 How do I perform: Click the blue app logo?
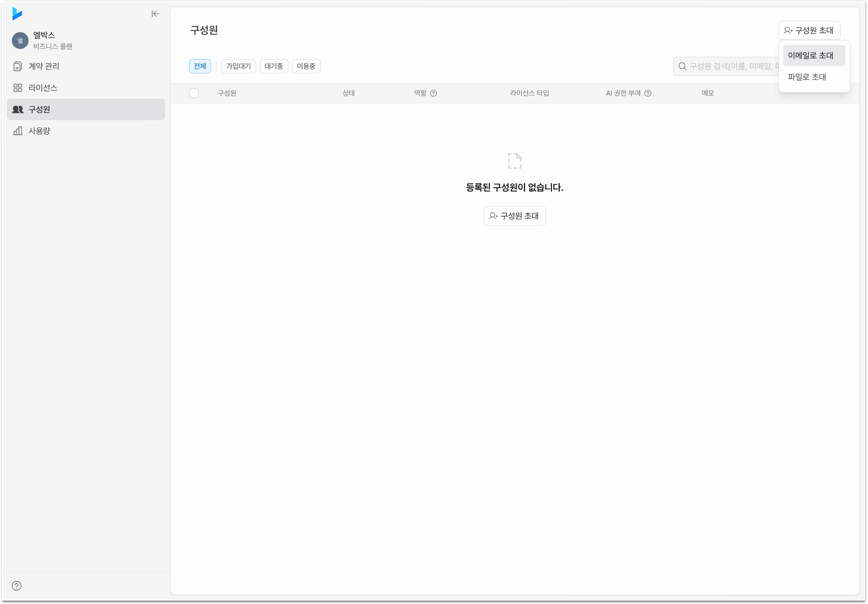pyautogui.click(x=17, y=14)
